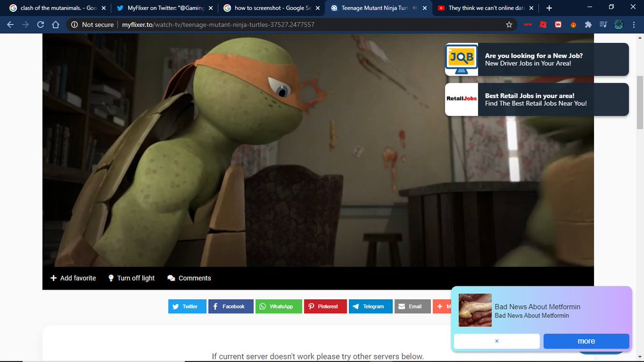This screenshot has width=644, height=362.
Task: Open the Chrome three-dot menu
Action: (634, 25)
